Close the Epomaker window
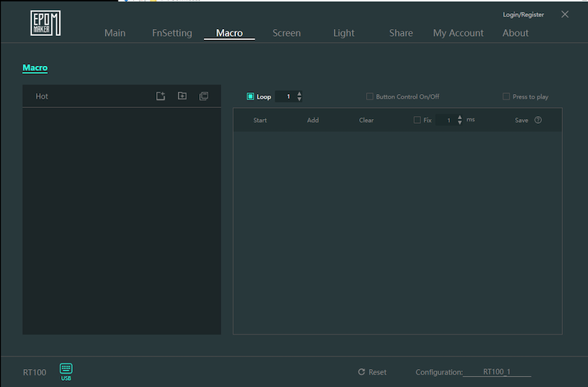 (x=565, y=14)
